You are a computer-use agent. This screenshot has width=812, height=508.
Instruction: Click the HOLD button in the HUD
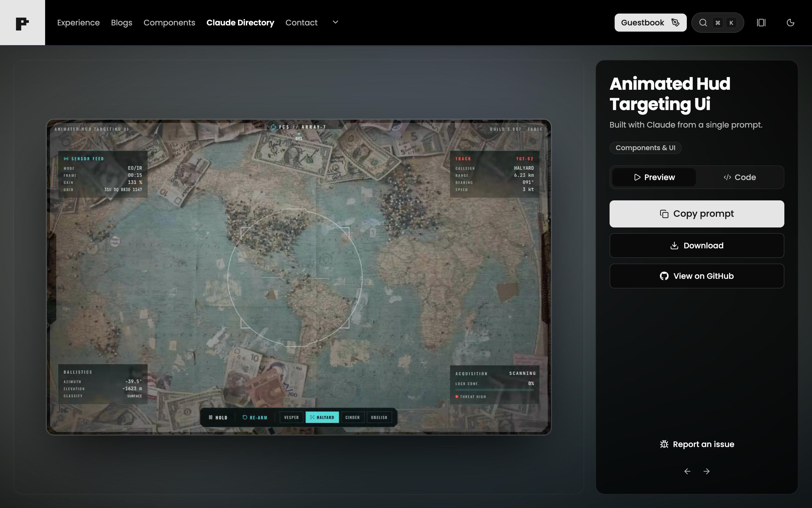click(218, 417)
